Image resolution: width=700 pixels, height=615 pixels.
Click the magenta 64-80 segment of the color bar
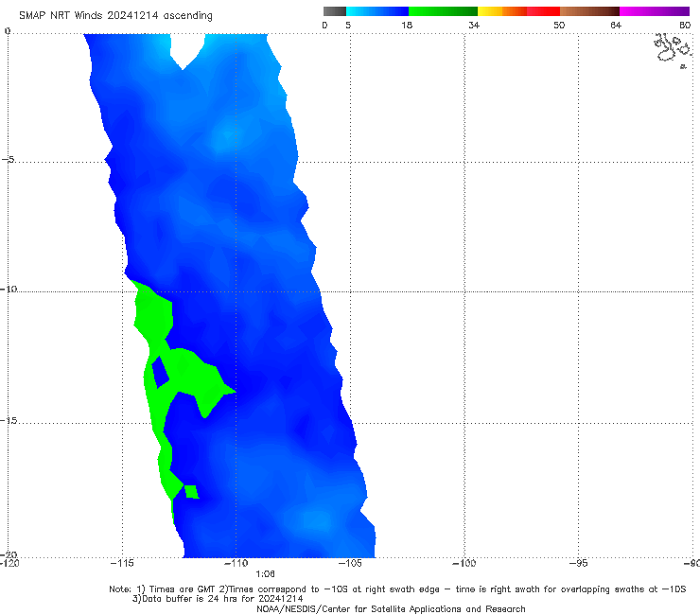click(x=655, y=11)
